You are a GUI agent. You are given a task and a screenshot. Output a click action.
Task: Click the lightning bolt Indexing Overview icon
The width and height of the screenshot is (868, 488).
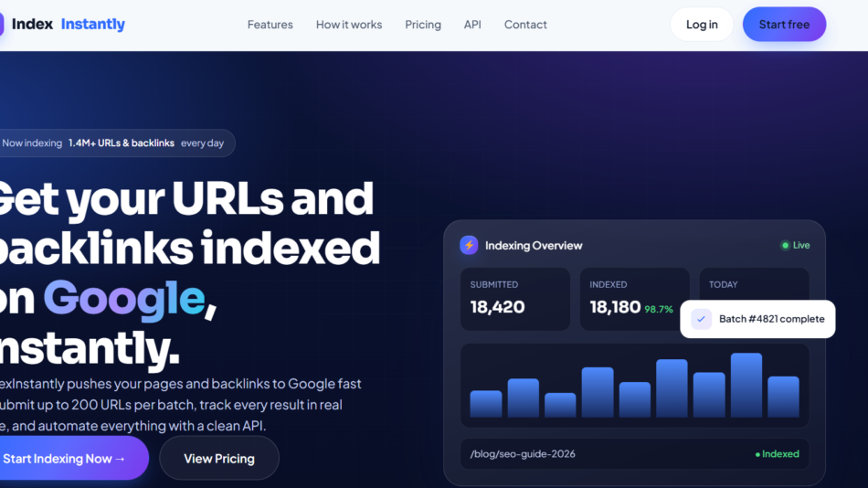pos(469,245)
